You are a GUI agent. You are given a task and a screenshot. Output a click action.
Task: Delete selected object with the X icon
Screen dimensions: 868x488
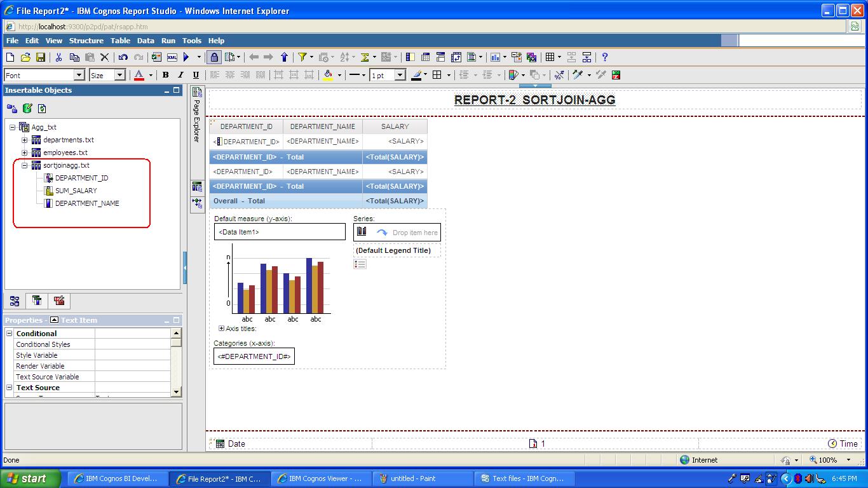tap(105, 57)
